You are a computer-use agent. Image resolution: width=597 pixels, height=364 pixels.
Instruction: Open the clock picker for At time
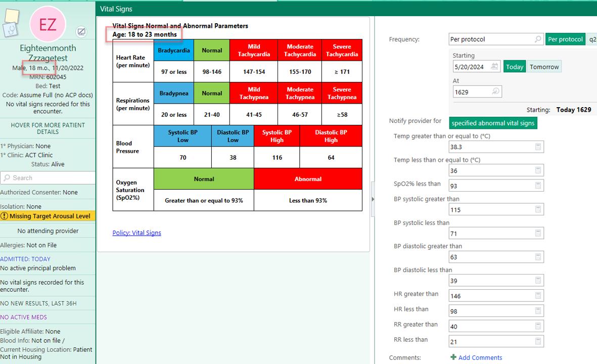point(495,92)
